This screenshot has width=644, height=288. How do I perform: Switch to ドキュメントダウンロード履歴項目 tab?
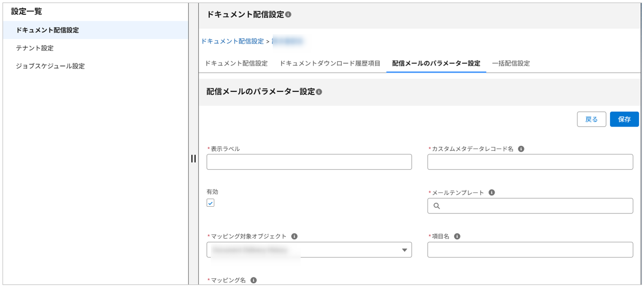(330, 63)
